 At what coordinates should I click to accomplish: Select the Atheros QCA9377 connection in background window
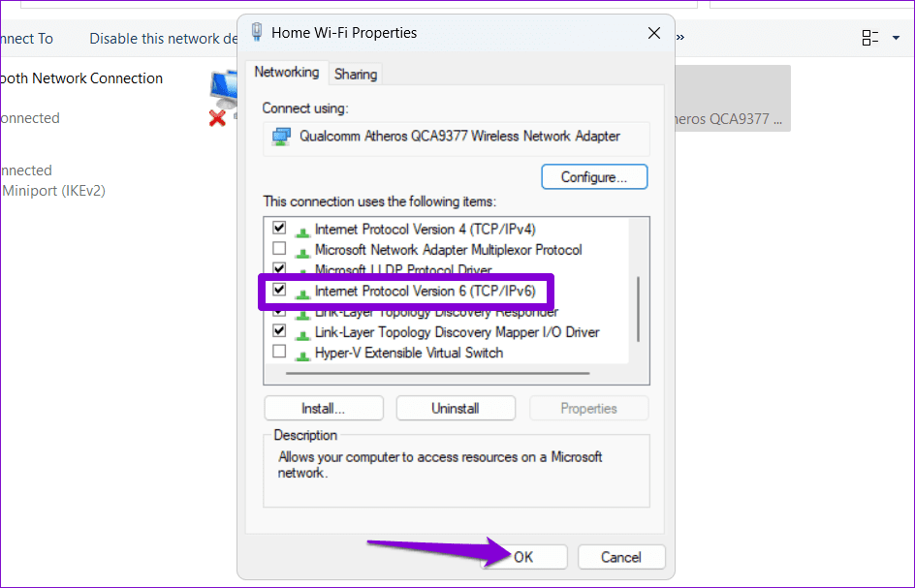733,98
